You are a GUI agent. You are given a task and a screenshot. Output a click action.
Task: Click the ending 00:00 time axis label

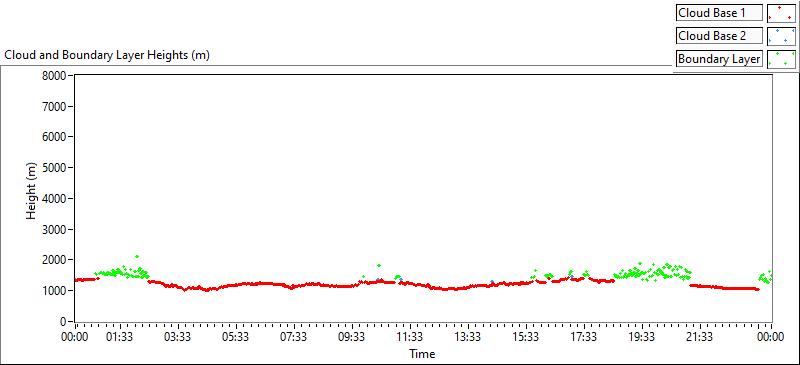click(770, 337)
